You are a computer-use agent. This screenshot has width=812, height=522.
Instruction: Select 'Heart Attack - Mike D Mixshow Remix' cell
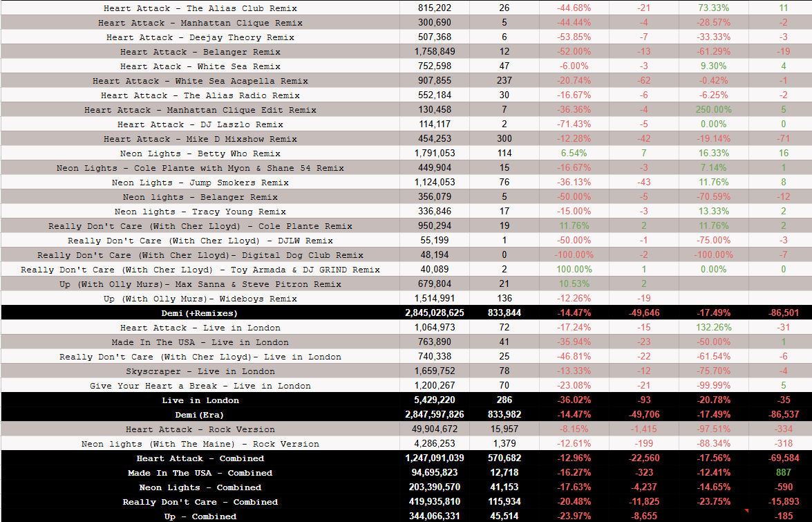[200, 139]
